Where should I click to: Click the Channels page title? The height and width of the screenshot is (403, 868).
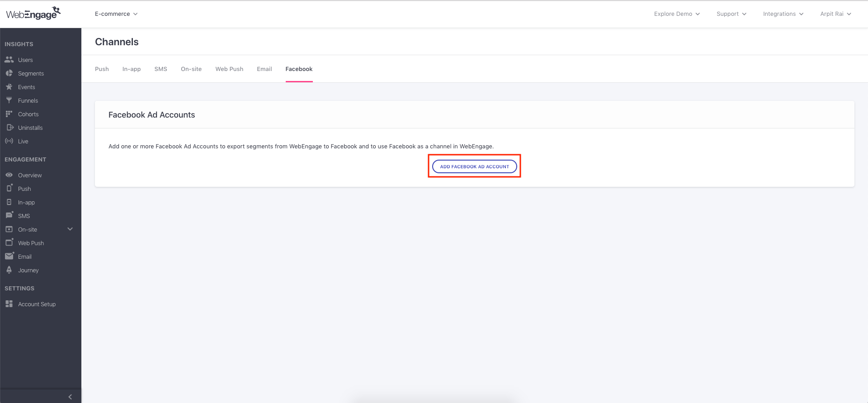(117, 42)
